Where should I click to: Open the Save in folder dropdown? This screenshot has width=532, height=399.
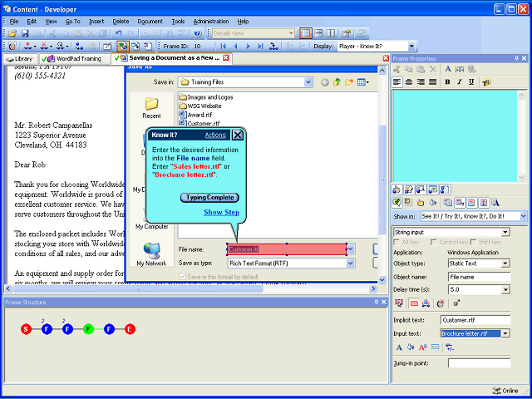308,82
